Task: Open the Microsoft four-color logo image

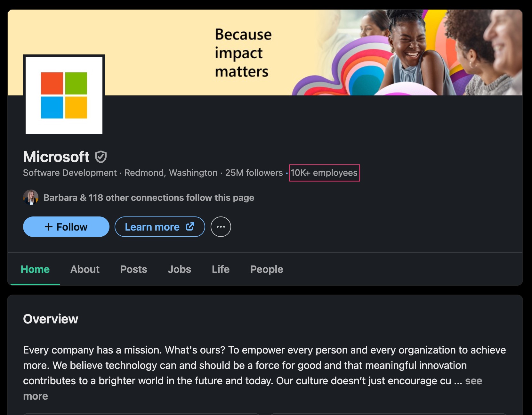Action: click(64, 95)
